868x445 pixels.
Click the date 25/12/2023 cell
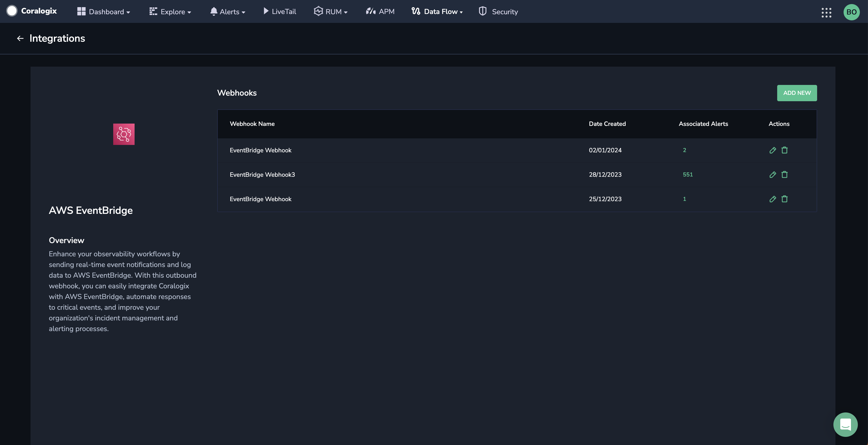pos(605,199)
